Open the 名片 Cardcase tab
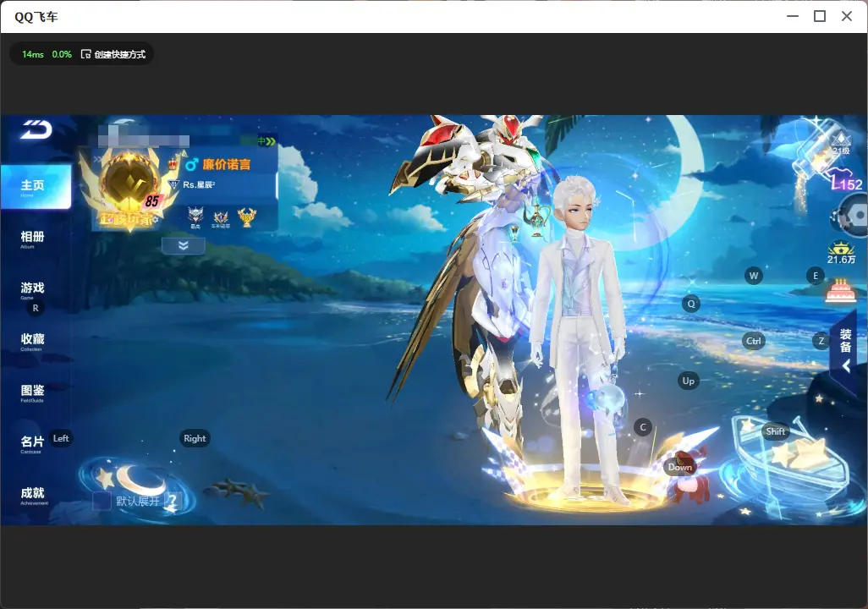The height and width of the screenshot is (609, 868). (32, 444)
